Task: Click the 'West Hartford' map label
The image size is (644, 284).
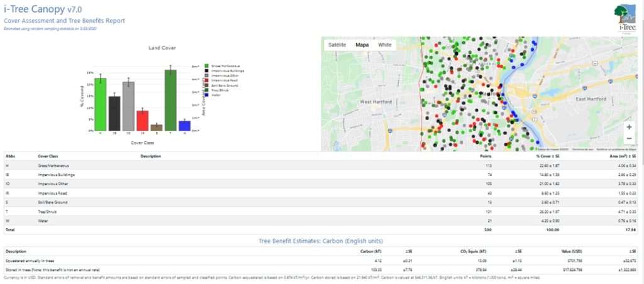Action: point(376,101)
